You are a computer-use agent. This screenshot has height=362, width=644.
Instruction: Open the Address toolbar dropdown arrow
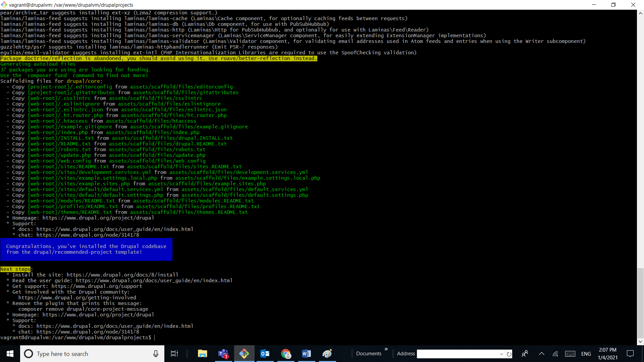coord(501,354)
